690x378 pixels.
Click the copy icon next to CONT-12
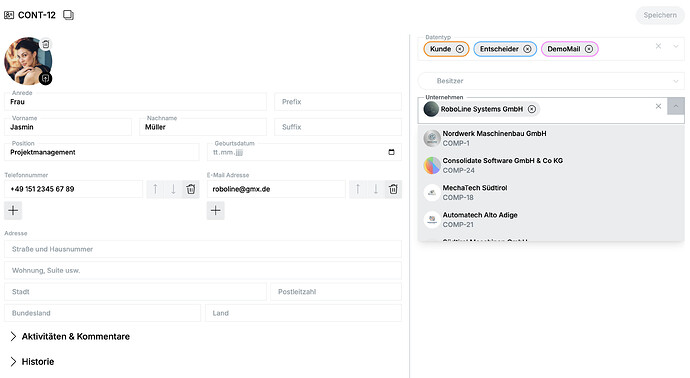[x=68, y=15]
